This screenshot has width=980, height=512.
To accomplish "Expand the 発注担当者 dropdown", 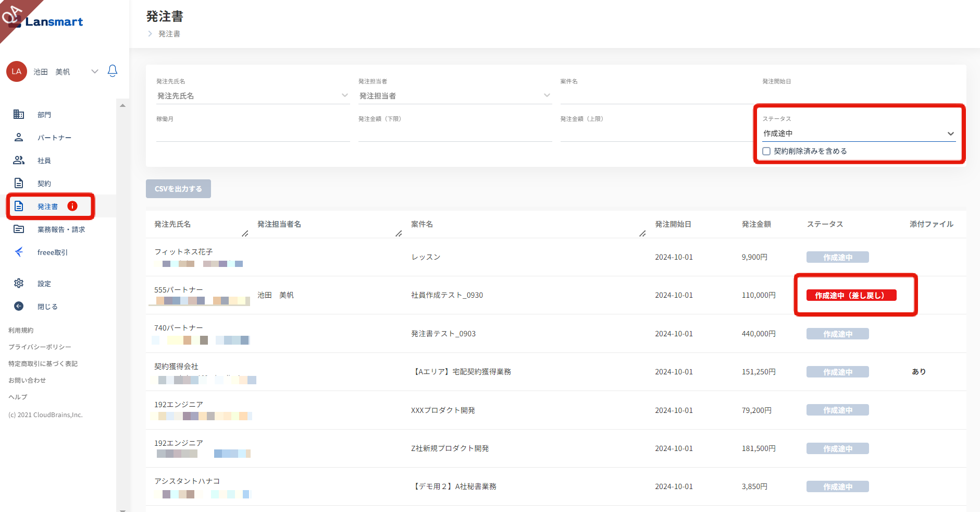I will (x=547, y=95).
